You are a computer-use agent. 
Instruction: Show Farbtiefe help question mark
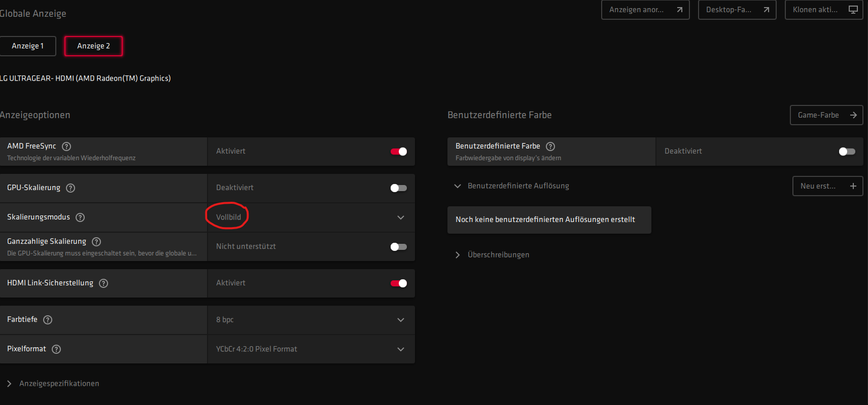pyautogui.click(x=48, y=320)
